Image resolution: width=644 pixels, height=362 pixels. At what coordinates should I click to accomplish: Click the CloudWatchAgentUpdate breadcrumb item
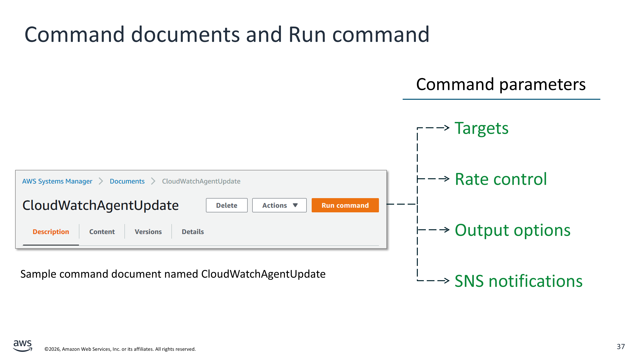[201, 181]
